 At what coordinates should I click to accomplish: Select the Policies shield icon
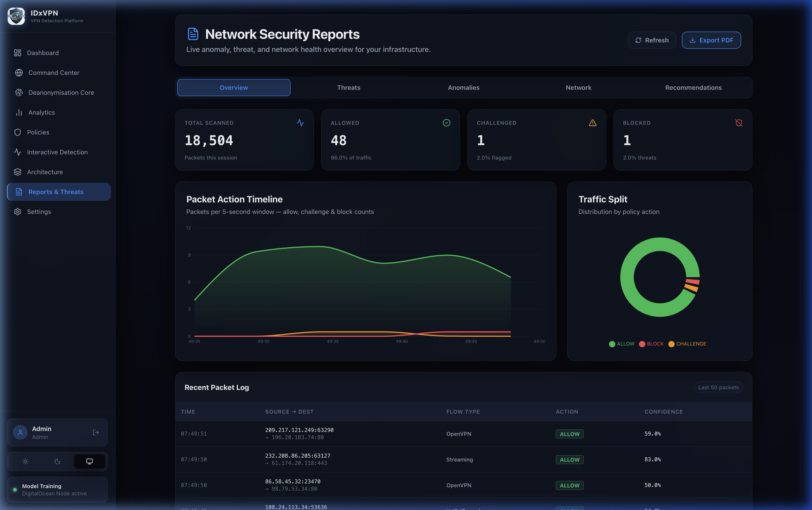(x=18, y=132)
